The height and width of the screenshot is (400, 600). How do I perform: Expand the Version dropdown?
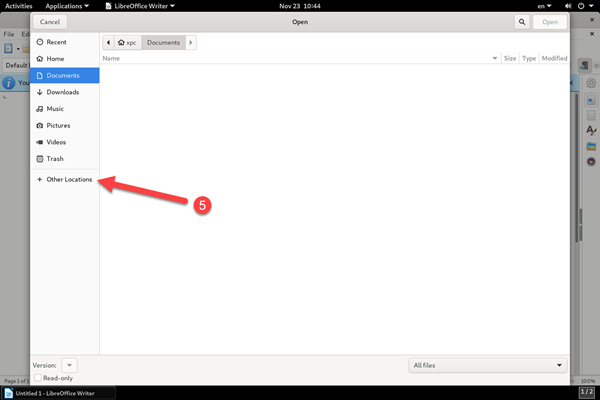[69, 365]
